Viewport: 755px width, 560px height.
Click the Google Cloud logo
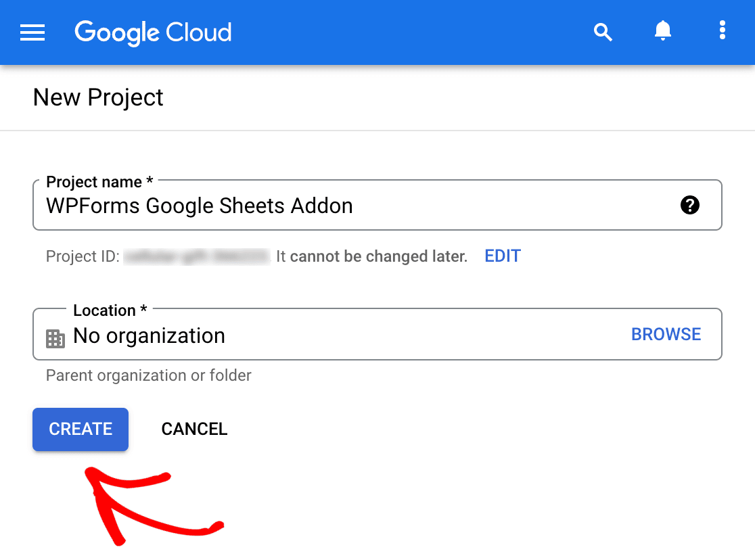[x=153, y=32]
